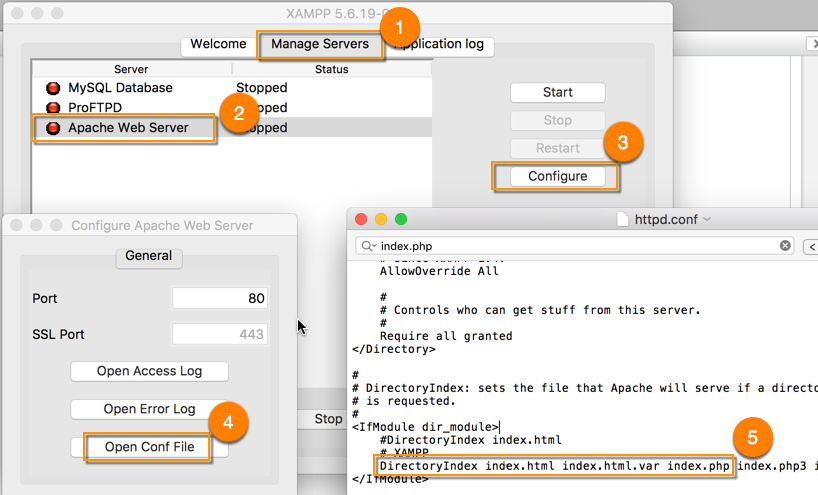Close the httpd.conf window
Viewport: 818px width, 495px height.
click(361, 219)
